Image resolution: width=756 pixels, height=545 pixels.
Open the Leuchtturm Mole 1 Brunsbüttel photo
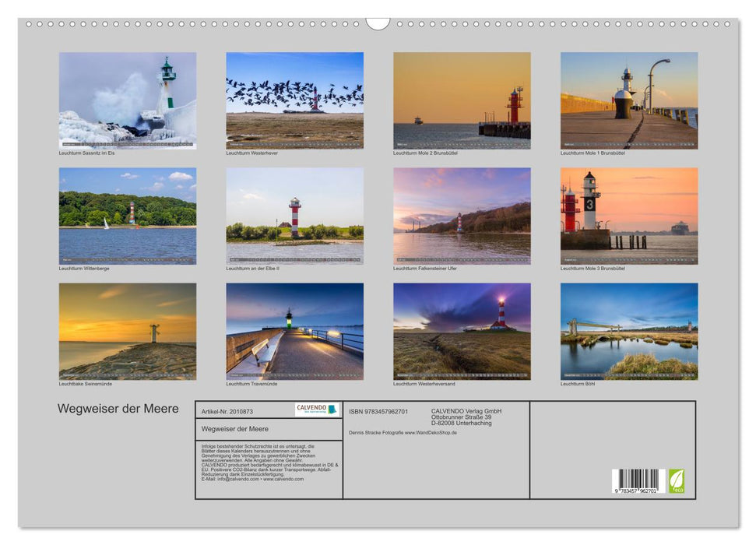[x=631, y=101]
